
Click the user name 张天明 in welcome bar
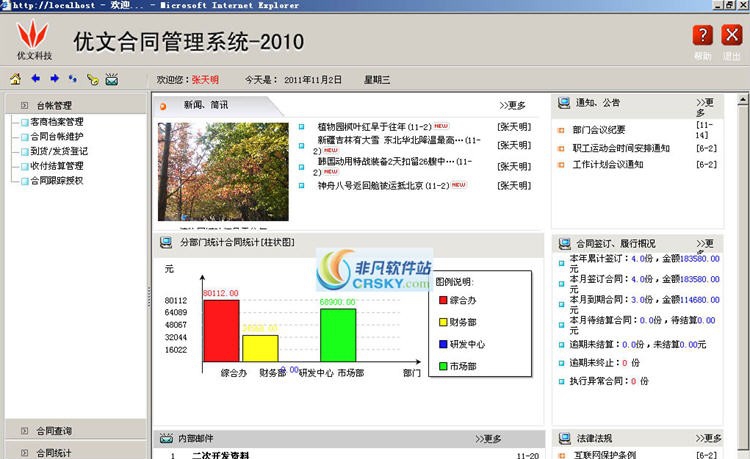click(205, 80)
